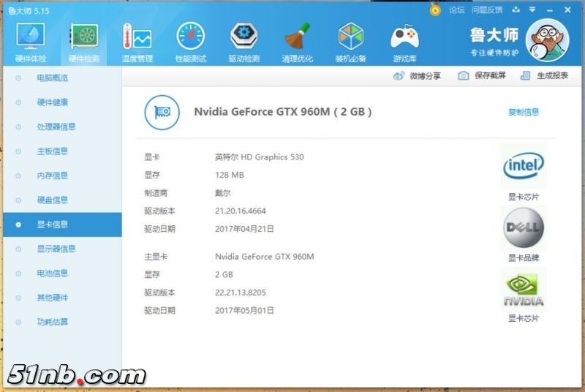This screenshot has width=585, height=392.
Task: Go to 功耗估算 sidebar entry
Action: pyautogui.click(x=52, y=322)
